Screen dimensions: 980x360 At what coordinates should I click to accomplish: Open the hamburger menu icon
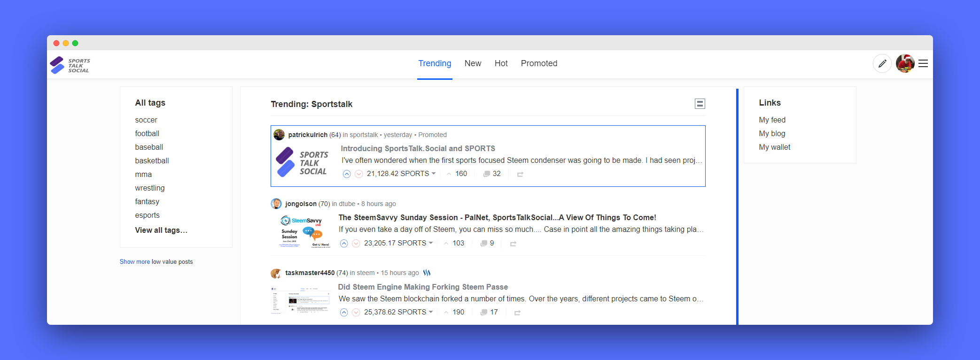923,63
